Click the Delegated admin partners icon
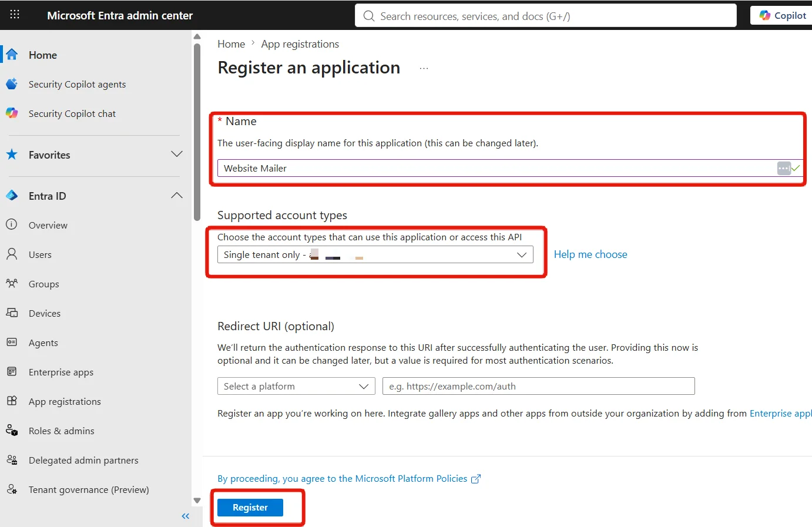This screenshot has height=527, width=812. point(12,459)
